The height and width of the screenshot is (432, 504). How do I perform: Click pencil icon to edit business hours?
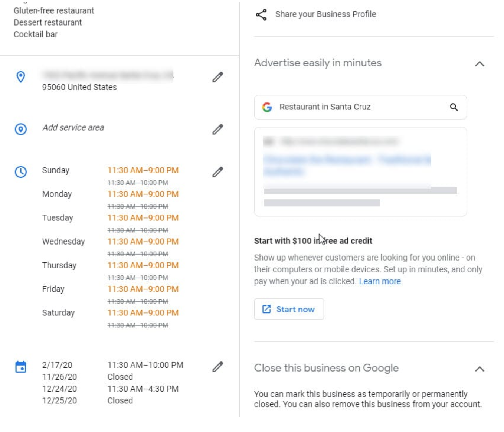click(217, 172)
